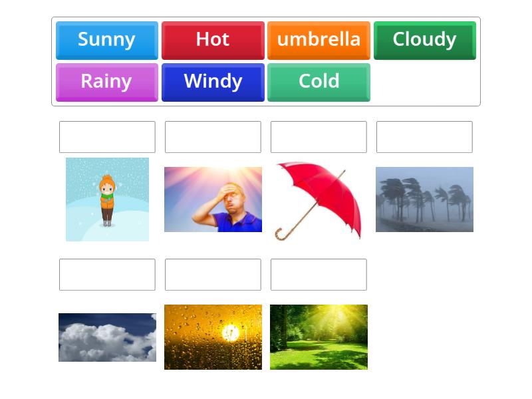Select the answer box above the umbrella
Viewport: 532px width, 399px height.
point(319,137)
